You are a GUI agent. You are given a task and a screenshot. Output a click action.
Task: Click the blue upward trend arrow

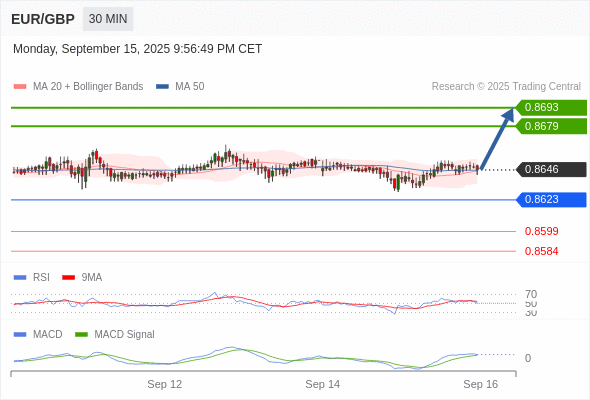pyautogui.click(x=497, y=139)
